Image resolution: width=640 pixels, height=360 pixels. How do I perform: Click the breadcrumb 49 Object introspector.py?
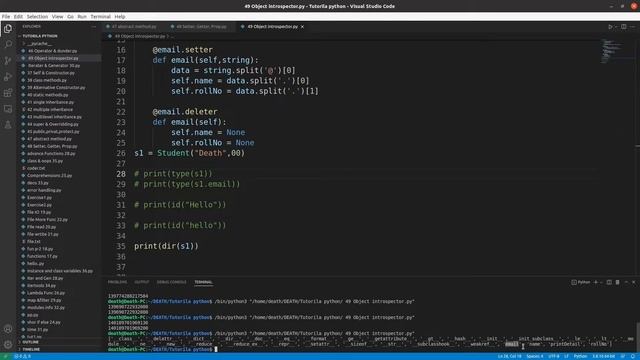tap(140, 36)
